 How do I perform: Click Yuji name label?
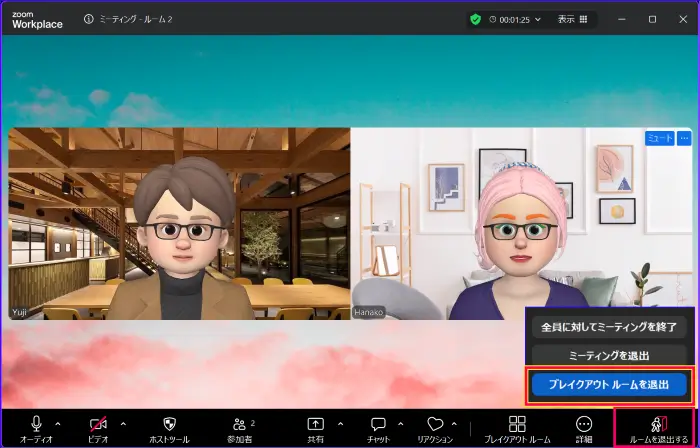19,312
